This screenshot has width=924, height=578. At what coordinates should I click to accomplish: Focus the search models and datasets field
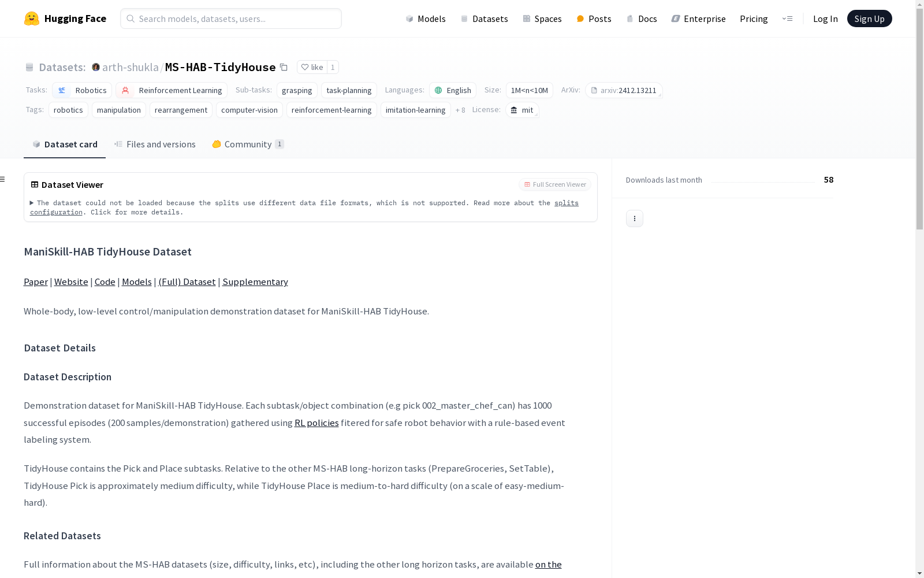pyautogui.click(x=231, y=18)
